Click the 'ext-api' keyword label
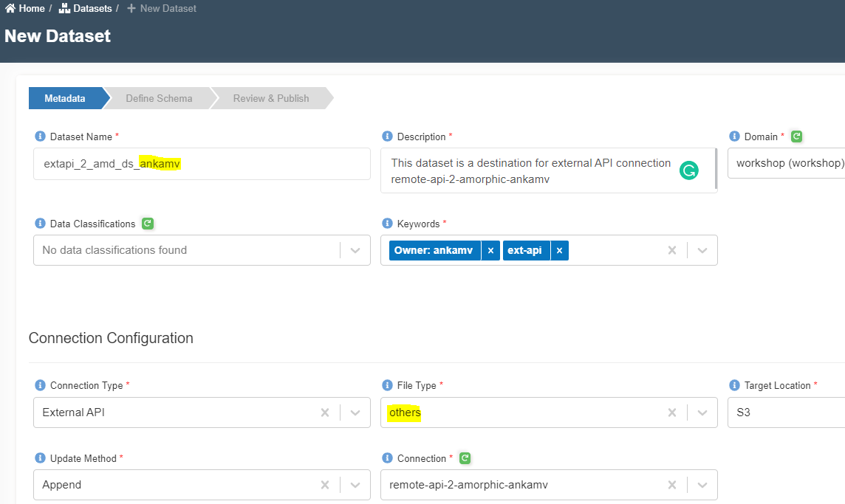This screenshot has height=504, width=845. click(x=525, y=250)
